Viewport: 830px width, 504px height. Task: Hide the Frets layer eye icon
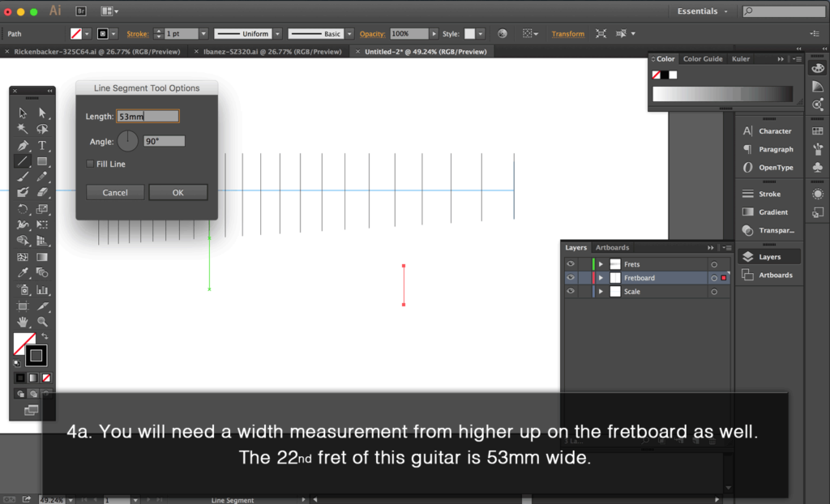click(570, 264)
